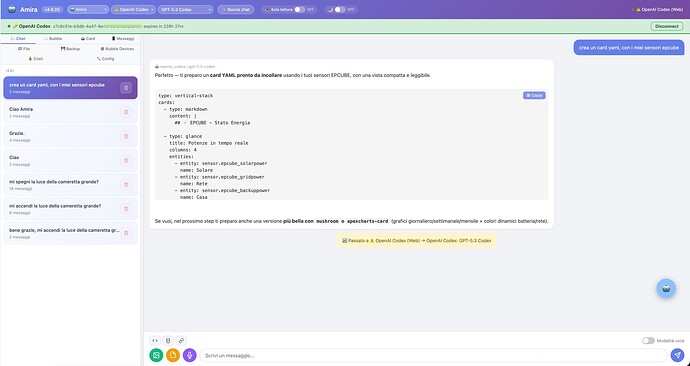Image resolution: width=690 pixels, height=366 pixels.
Task: Attach an image with the green picture icon
Action: [156, 355]
